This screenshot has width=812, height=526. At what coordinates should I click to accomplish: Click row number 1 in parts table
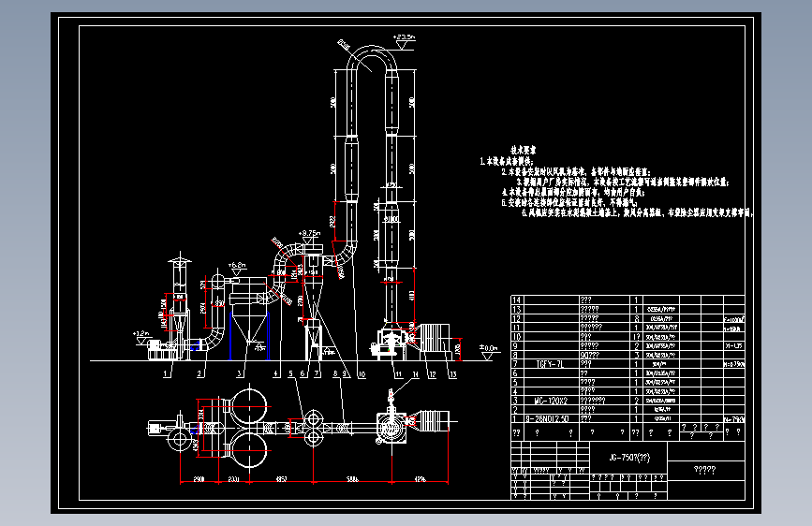pyautogui.click(x=515, y=418)
